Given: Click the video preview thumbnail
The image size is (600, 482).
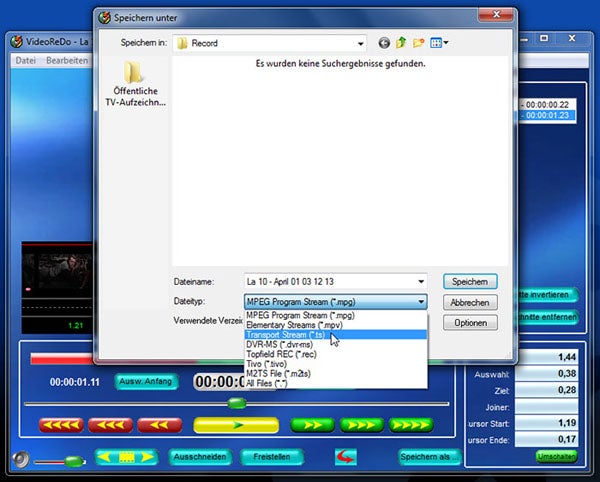Looking at the screenshot, I should pos(57,270).
